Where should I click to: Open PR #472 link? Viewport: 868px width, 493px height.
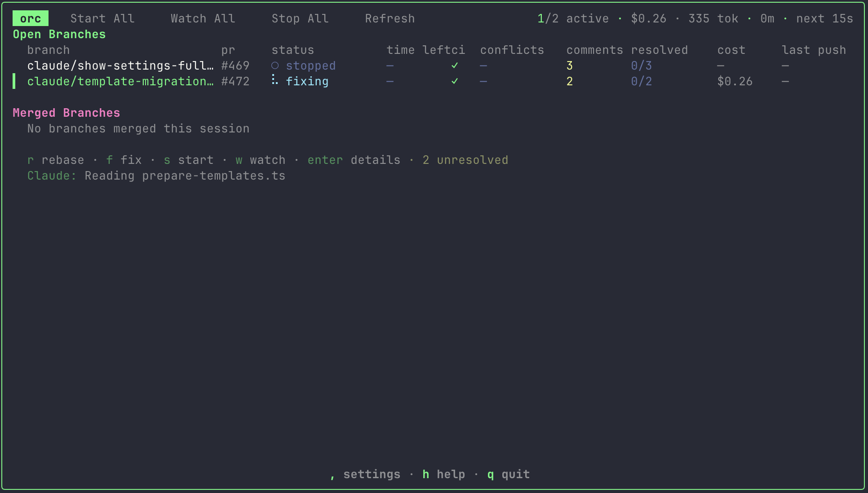(235, 81)
